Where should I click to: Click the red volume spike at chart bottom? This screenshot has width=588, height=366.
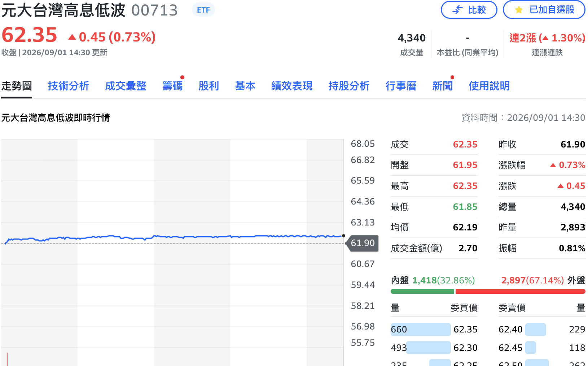7,359
